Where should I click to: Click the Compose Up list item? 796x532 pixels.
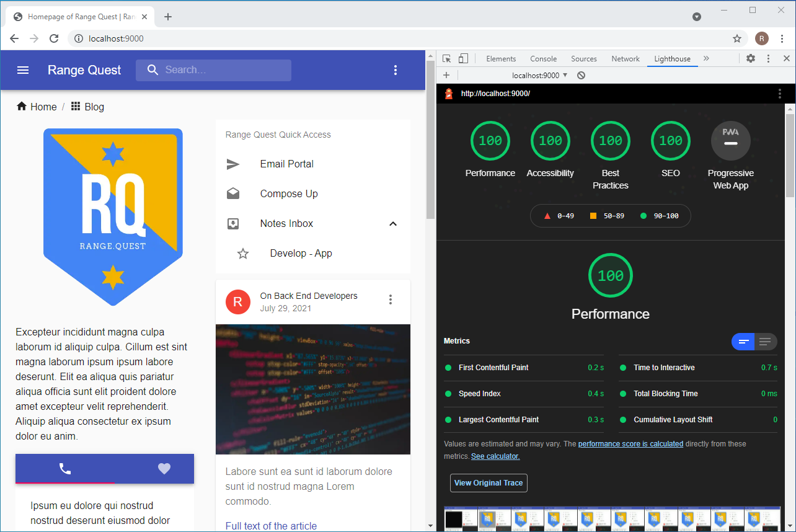click(313, 194)
